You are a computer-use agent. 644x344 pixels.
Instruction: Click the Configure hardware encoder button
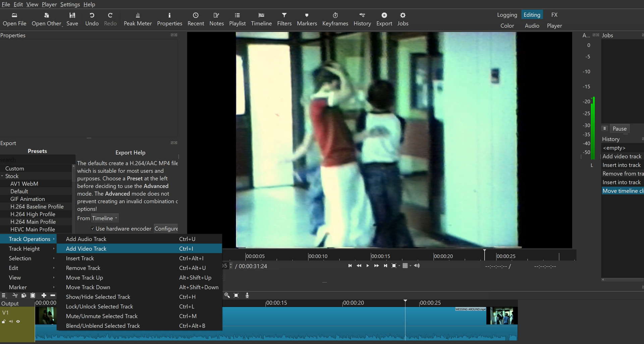(x=166, y=229)
